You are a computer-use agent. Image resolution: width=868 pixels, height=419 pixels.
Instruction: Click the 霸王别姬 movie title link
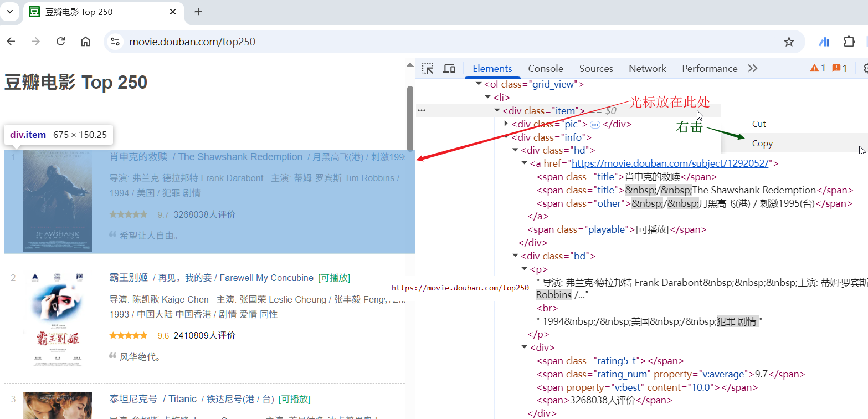point(129,278)
